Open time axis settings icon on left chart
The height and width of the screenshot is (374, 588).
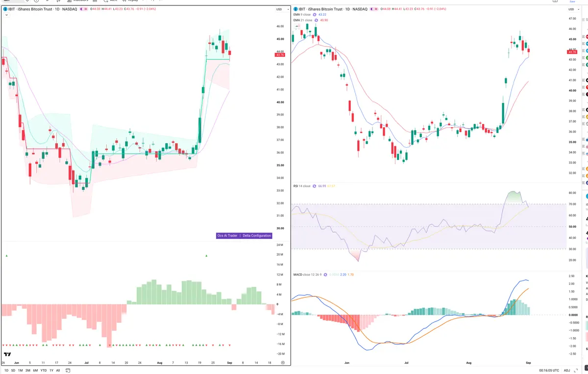[283, 362]
